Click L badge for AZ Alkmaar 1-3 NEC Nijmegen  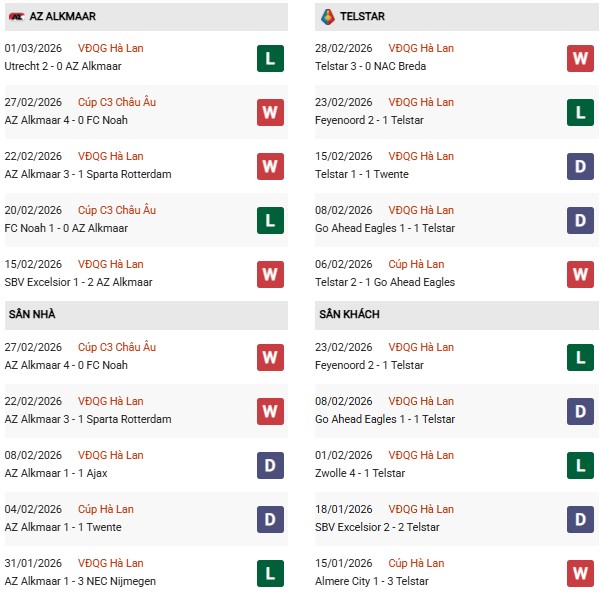[270, 573]
